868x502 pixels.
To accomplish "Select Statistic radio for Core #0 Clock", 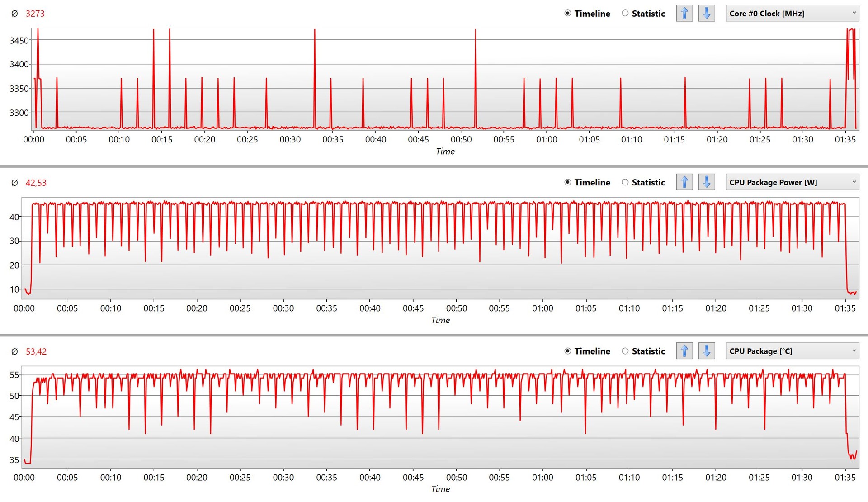I will (625, 14).
